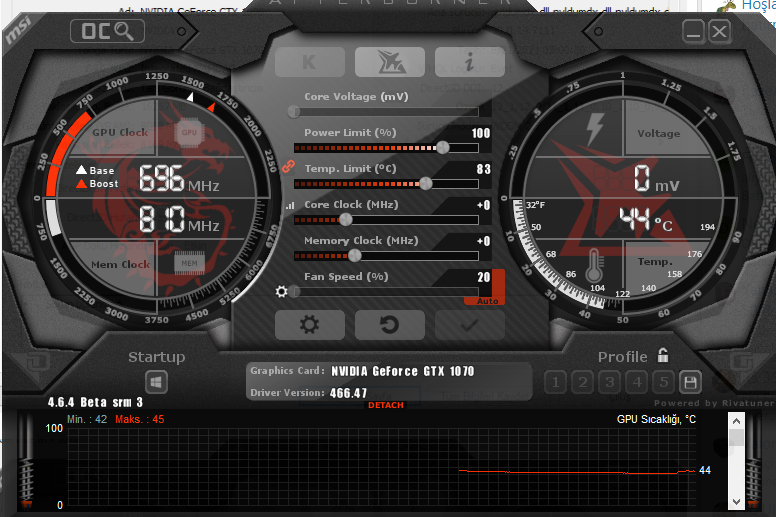Open Afterburner settings gear button
The height and width of the screenshot is (517, 776).
tap(310, 325)
